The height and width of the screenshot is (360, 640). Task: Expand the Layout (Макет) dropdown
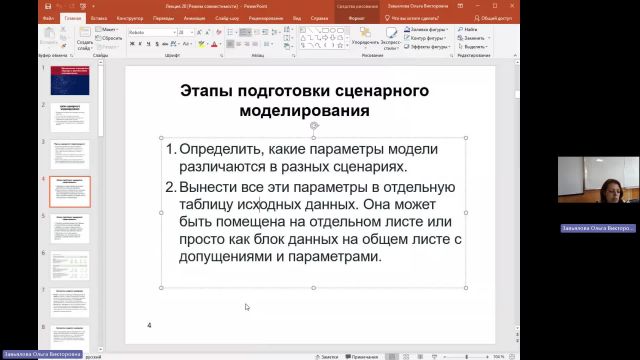coord(107,29)
